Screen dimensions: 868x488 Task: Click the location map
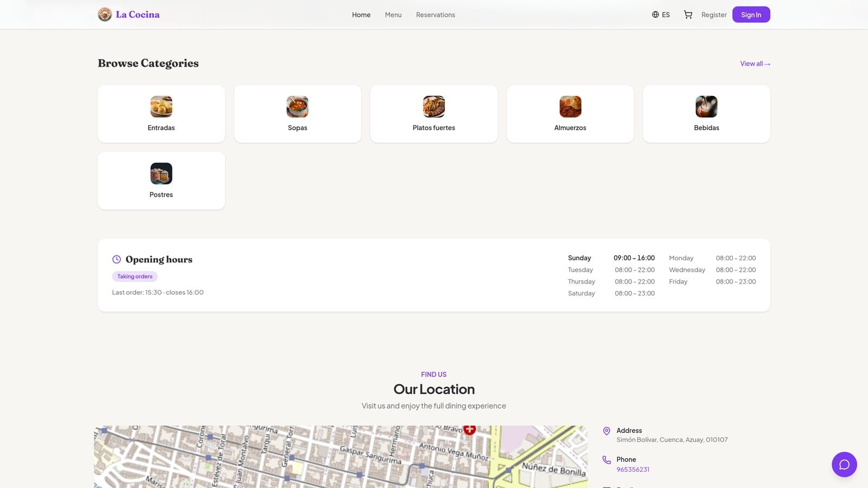[341, 457]
